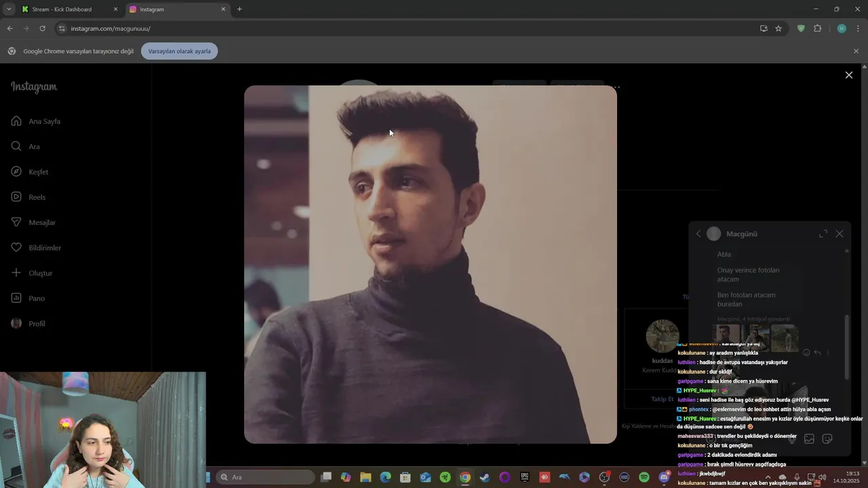This screenshot has width=868, height=488.
Task: Close the enlarged profile photo overlay
Action: tap(848, 75)
